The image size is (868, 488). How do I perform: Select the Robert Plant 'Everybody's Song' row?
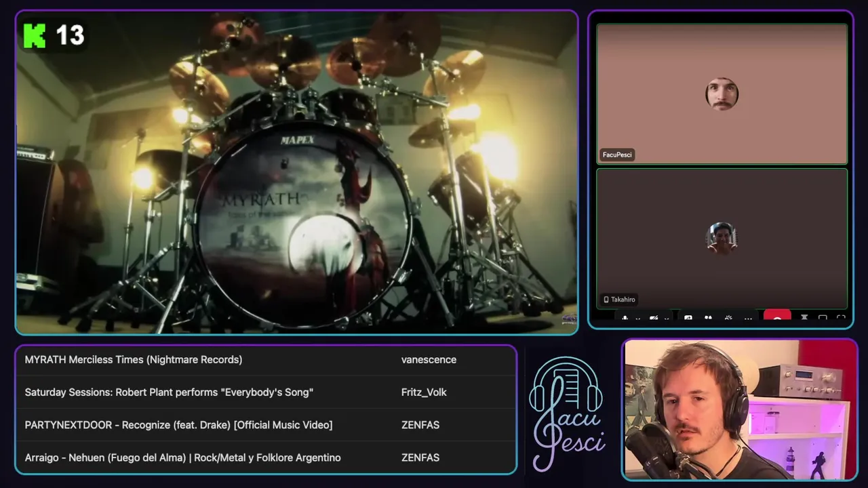click(x=266, y=392)
